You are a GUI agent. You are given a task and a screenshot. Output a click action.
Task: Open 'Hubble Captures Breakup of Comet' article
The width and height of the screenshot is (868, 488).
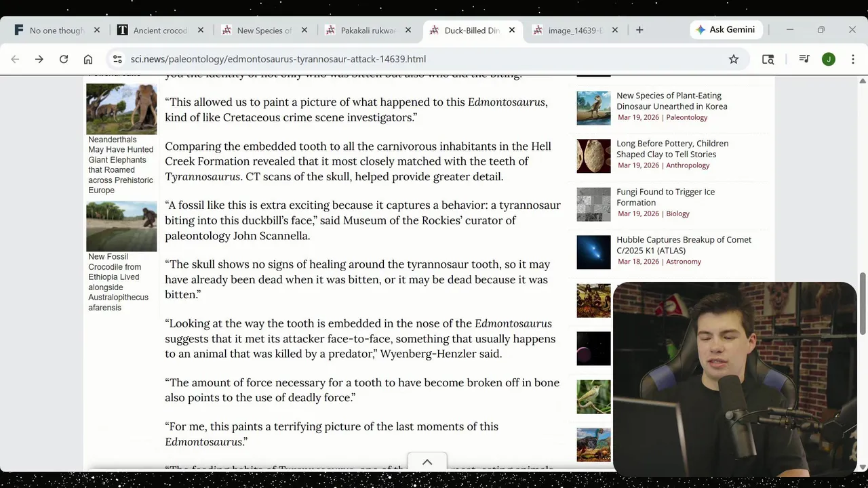684,245
